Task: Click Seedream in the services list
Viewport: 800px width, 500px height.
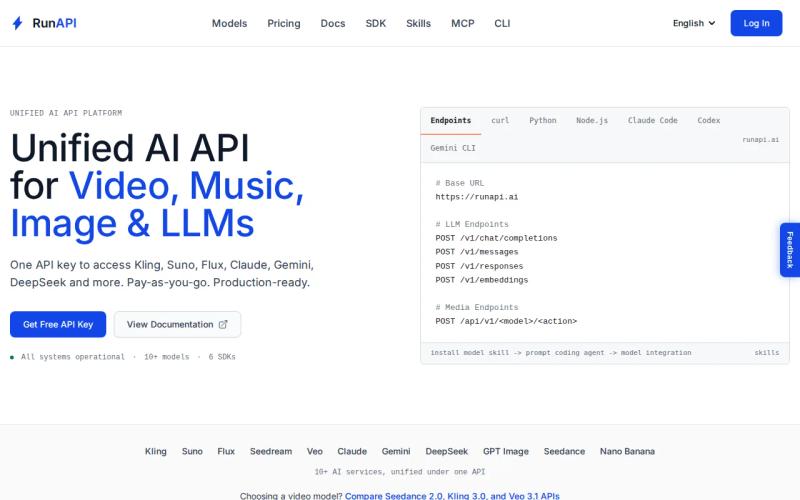Action: pyautogui.click(x=271, y=451)
